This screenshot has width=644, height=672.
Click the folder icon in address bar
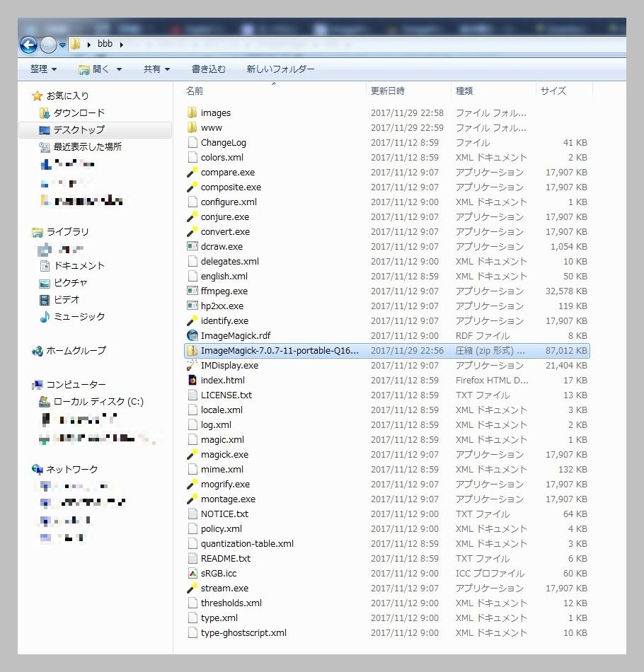click(76, 44)
